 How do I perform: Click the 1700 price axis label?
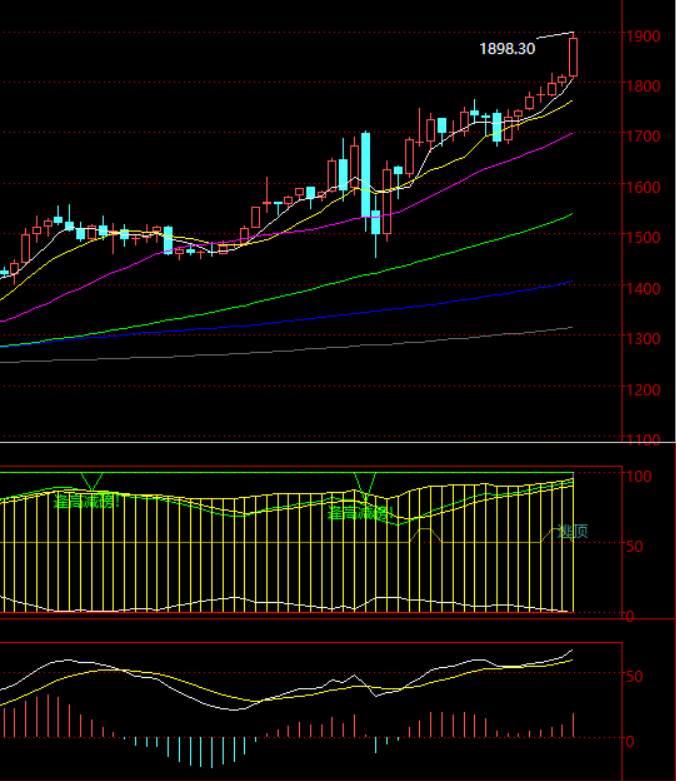pyautogui.click(x=644, y=135)
